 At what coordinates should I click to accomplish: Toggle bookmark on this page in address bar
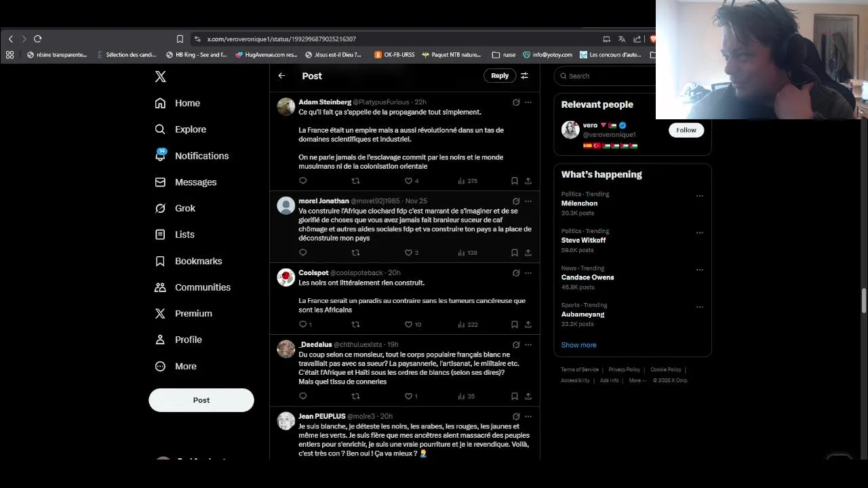tap(180, 39)
